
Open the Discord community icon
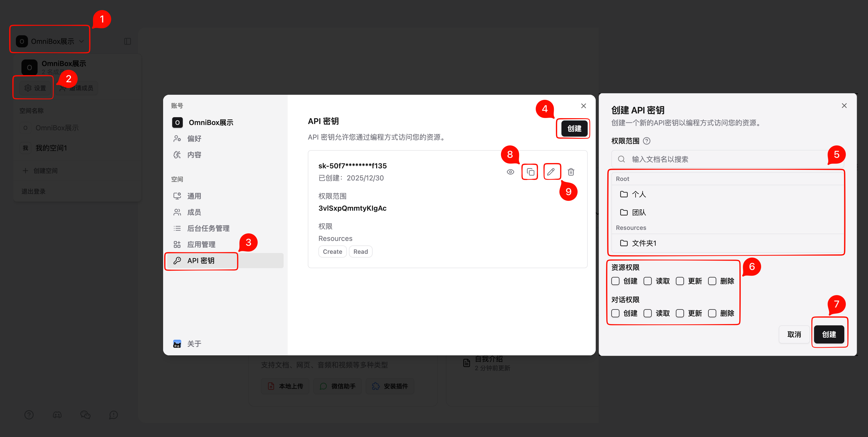57,415
